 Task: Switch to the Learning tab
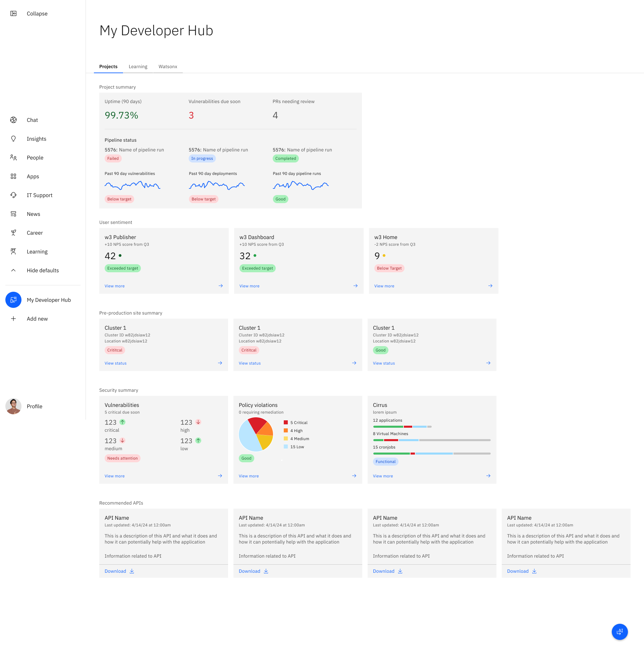coord(138,67)
